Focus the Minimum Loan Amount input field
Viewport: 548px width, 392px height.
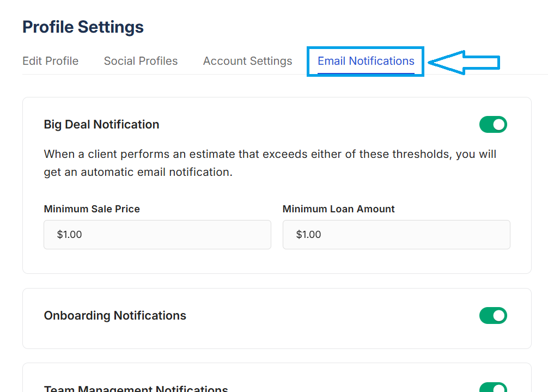click(396, 235)
